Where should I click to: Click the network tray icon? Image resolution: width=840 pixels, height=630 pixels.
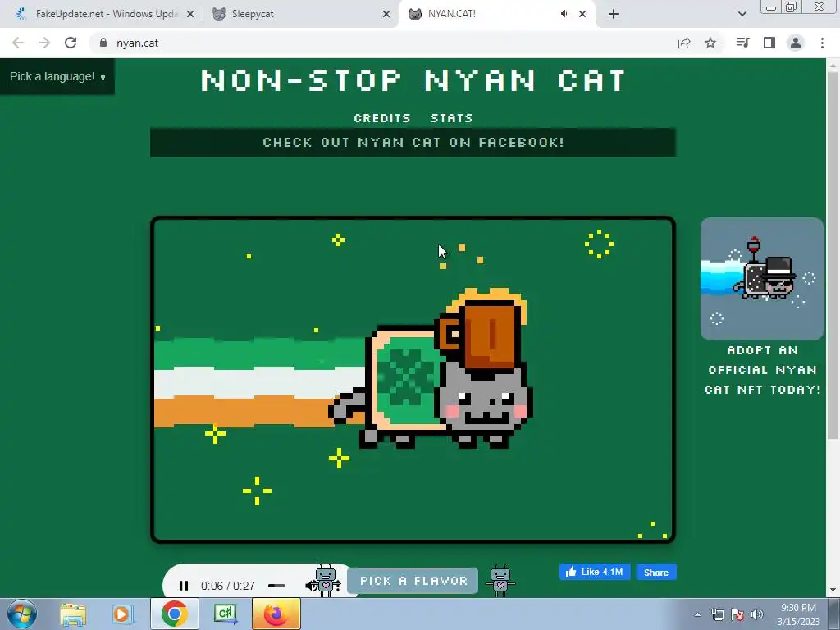[x=717, y=614]
